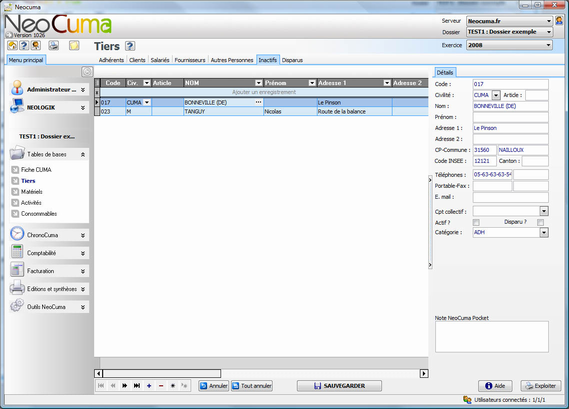The width and height of the screenshot is (569, 409).
Task: Add a record with the plus icon
Action: [x=149, y=385]
